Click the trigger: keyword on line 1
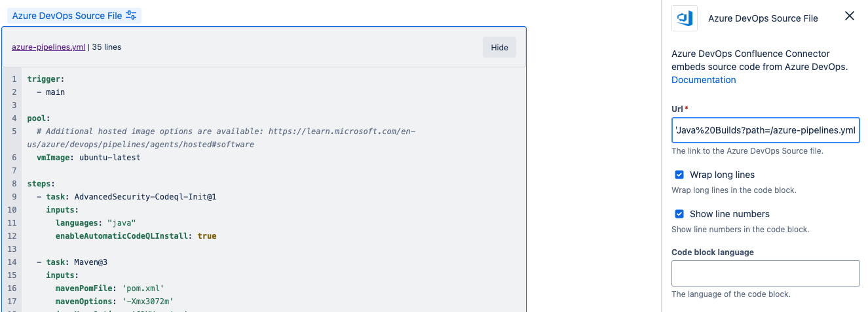 click(46, 78)
